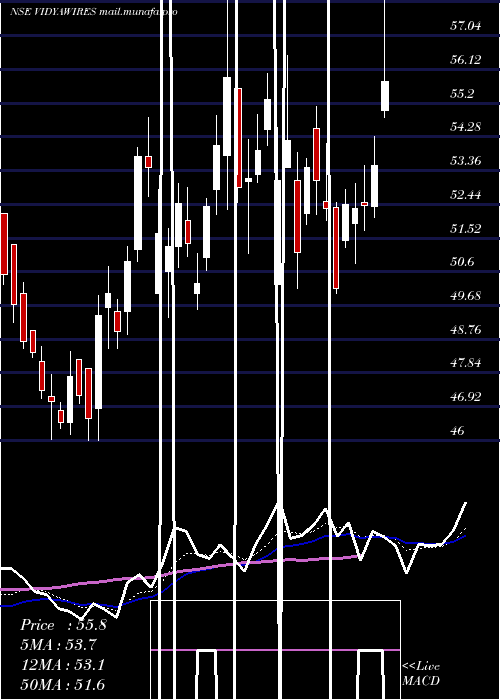The height and width of the screenshot is (700, 500).
Task: Click the last white candlestick near 55.2
Action: (385, 96)
